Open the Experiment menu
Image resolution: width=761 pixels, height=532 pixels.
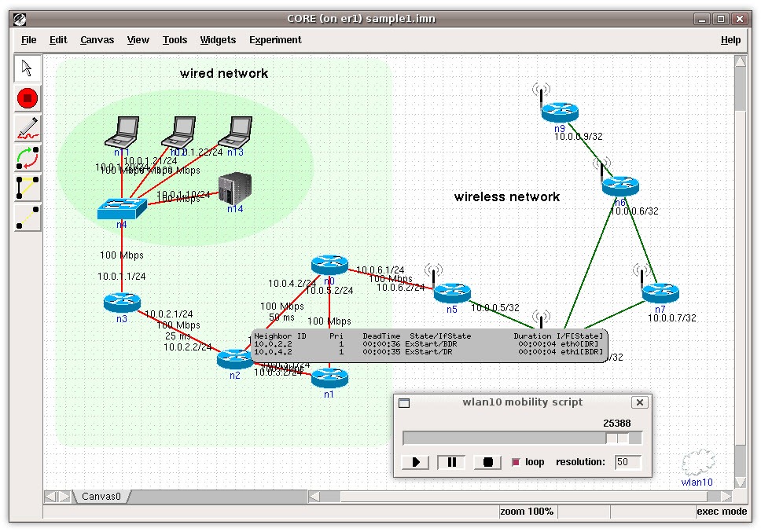pos(275,40)
